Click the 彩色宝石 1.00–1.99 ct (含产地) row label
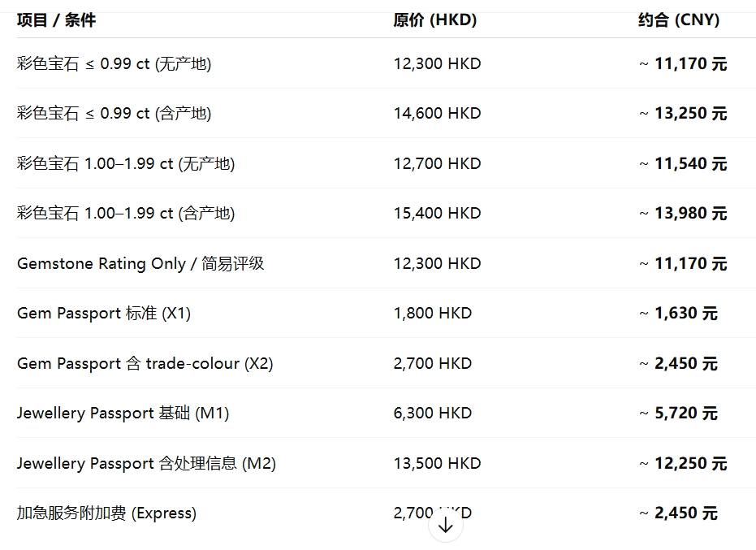The image size is (756, 550). click(x=126, y=213)
